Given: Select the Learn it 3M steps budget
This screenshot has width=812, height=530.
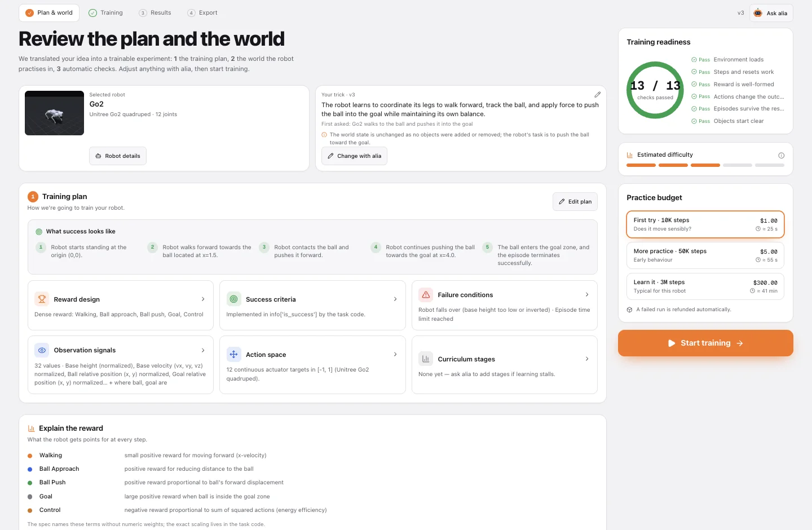Looking at the screenshot, I should 705,286.
